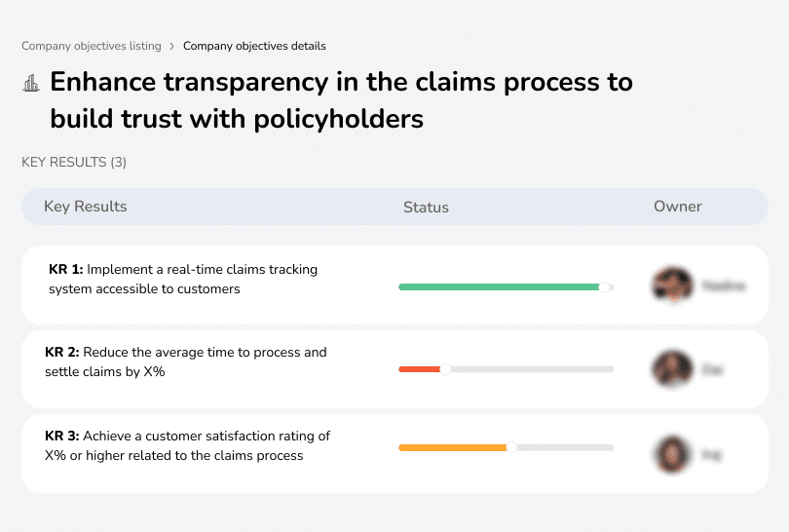Open KR 2 reduce average time row
This screenshot has width=789, height=532.
(x=186, y=361)
